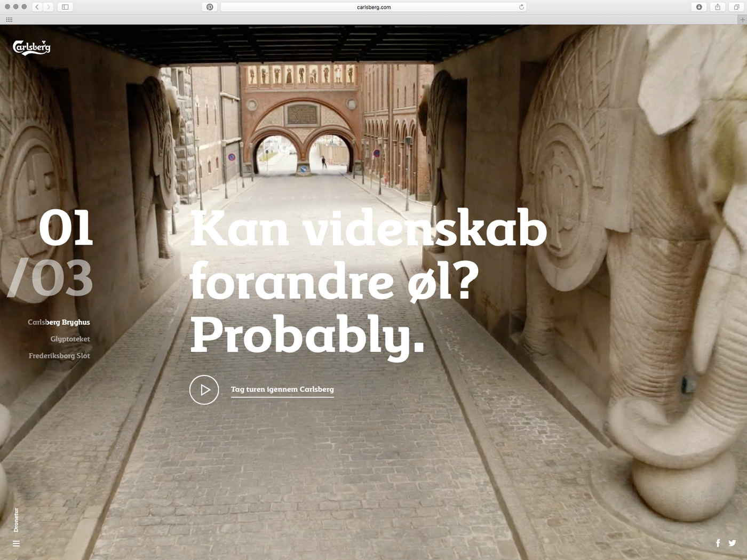Viewport: 747px width, 560px height.
Task: Click the Dronetur vertical label
Action: [16, 520]
